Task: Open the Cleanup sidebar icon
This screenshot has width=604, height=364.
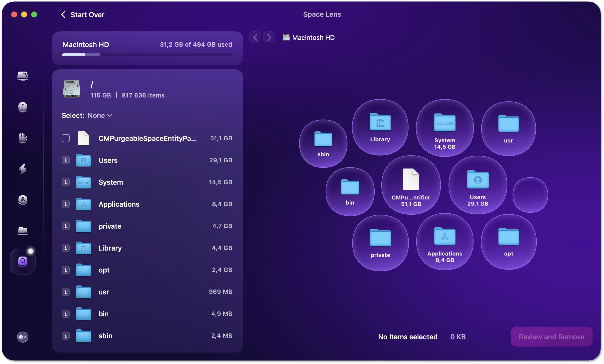Action: click(22, 107)
